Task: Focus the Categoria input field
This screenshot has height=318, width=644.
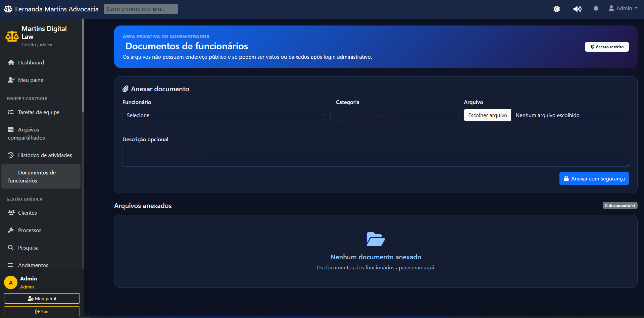Action: pos(397,115)
